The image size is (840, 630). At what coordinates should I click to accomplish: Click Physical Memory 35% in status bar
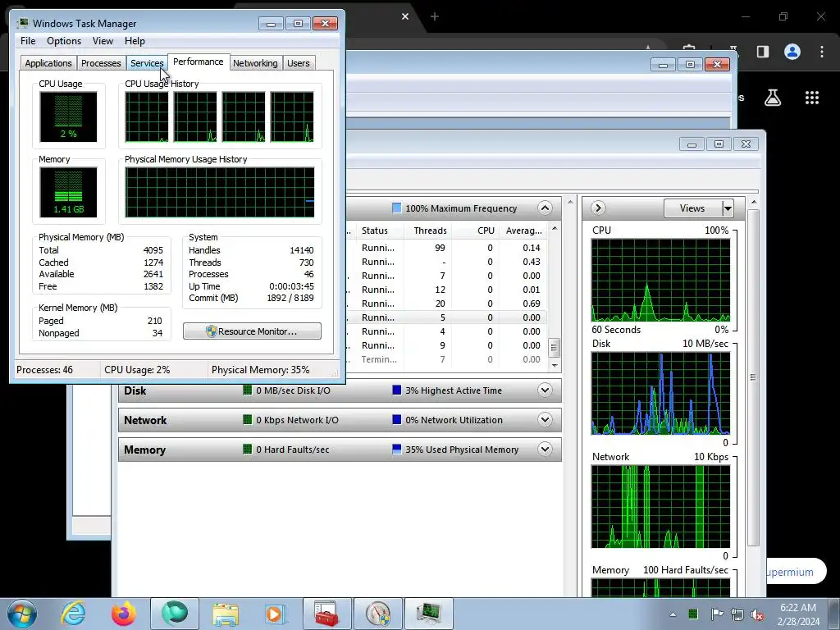260,370
